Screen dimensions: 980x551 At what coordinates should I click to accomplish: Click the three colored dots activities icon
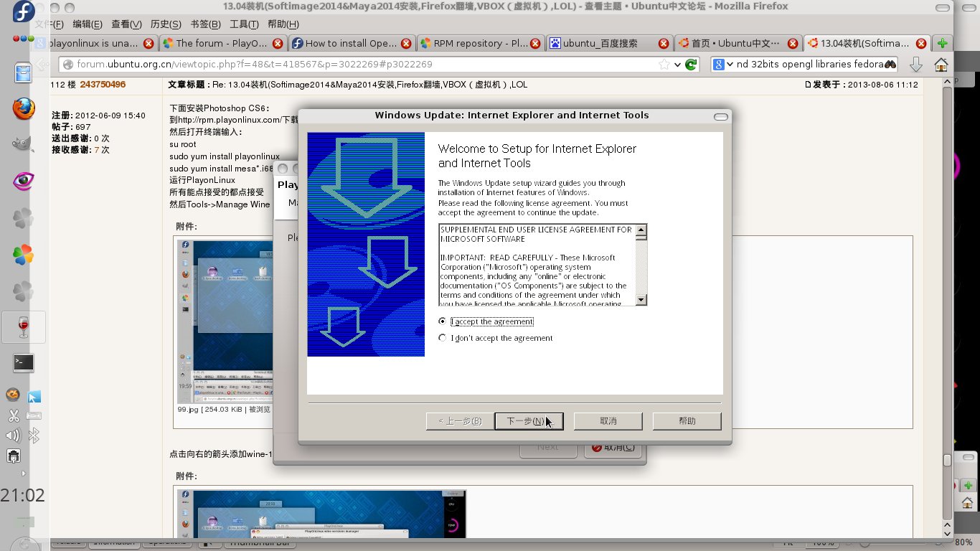pos(24,38)
